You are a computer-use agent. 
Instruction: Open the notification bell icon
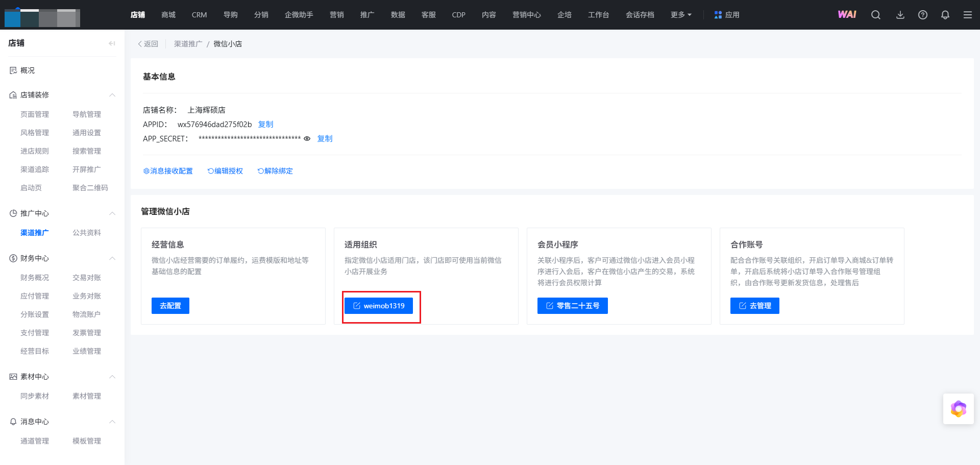click(945, 15)
